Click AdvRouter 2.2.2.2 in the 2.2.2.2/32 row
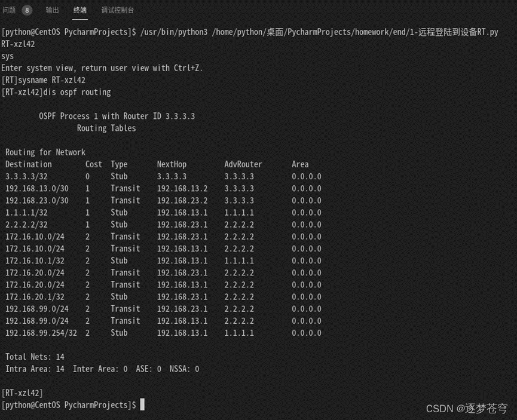 (x=240, y=225)
